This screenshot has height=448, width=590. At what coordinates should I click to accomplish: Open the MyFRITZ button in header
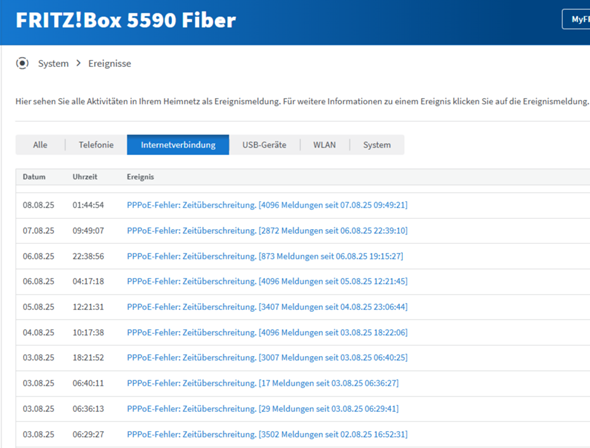[x=576, y=19]
